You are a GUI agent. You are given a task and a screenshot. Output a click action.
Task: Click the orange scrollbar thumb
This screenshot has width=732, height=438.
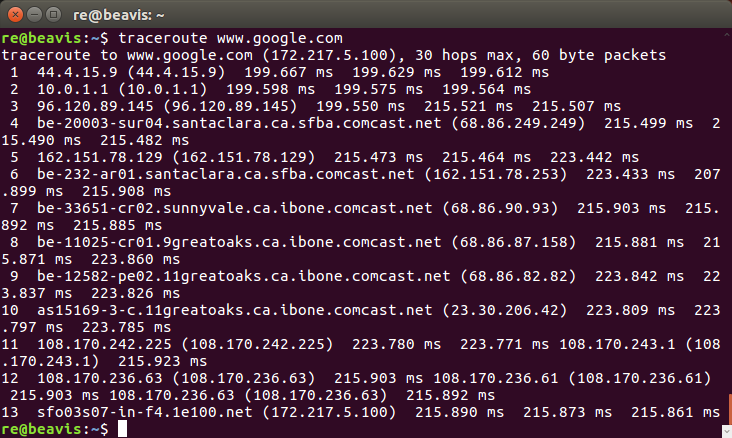730,409
